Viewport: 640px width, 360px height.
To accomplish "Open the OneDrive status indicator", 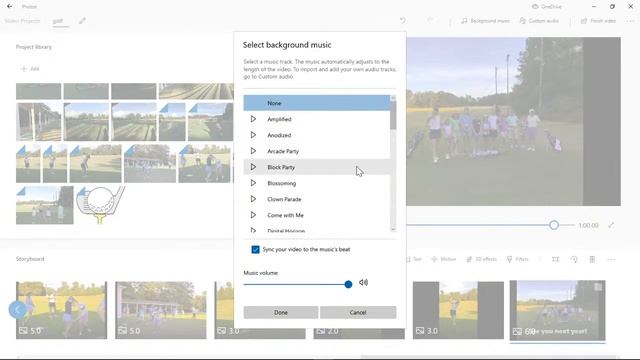I will coord(547,7).
